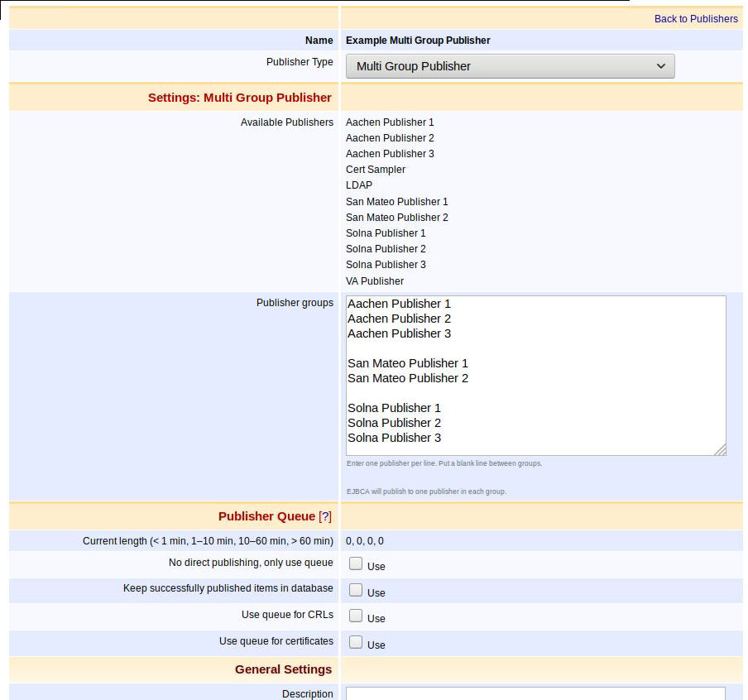Place cursor on Solna Publisher 3 in textarea
The height and width of the screenshot is (700, 748).
[x=394, y=438]
